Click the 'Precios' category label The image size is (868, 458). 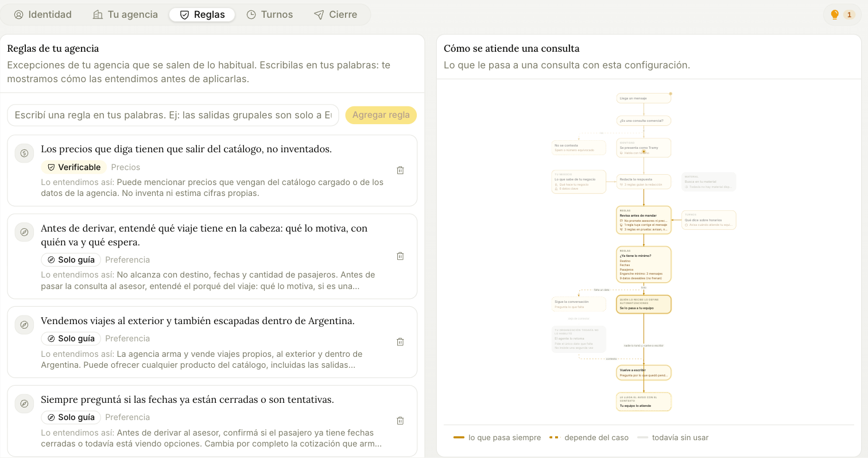(126, 167)
